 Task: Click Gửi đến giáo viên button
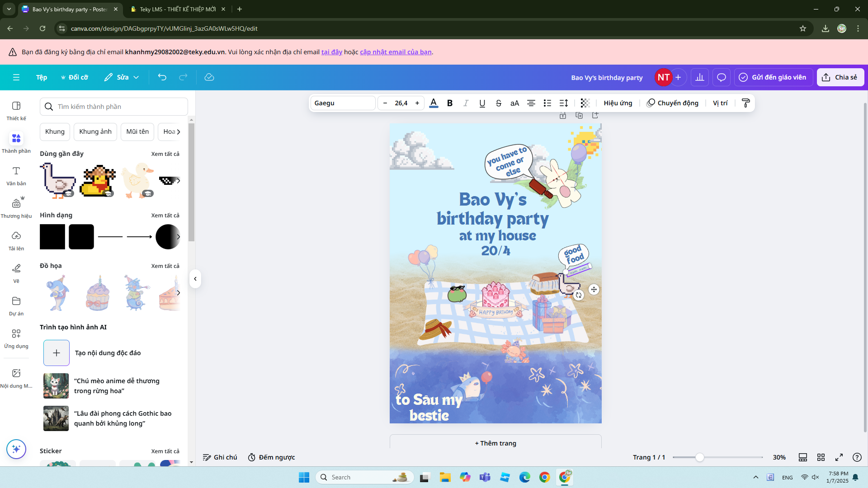point(774,77)
